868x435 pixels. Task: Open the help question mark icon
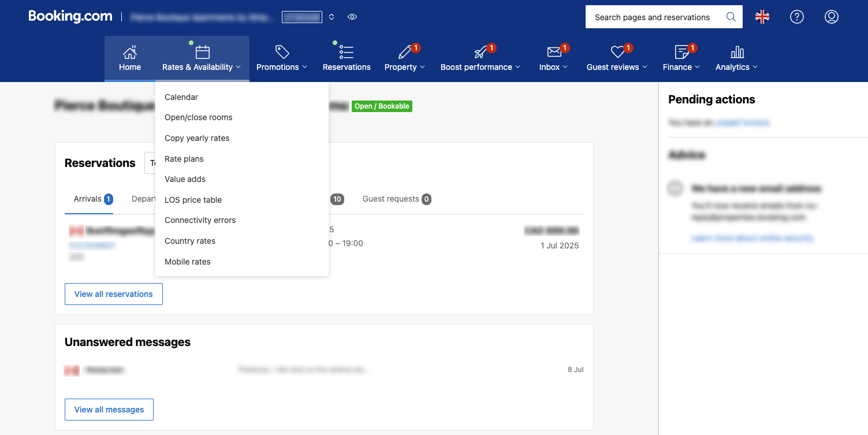click(797, 17)
